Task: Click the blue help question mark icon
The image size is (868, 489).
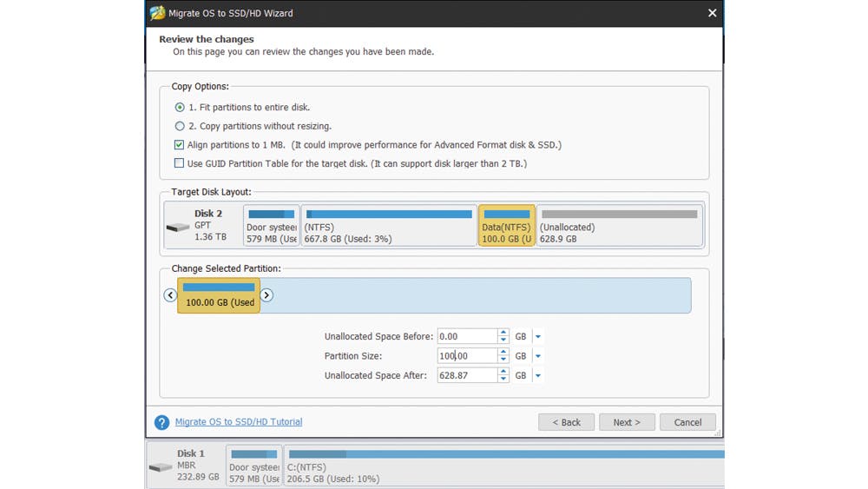Action: pos(161,422)
